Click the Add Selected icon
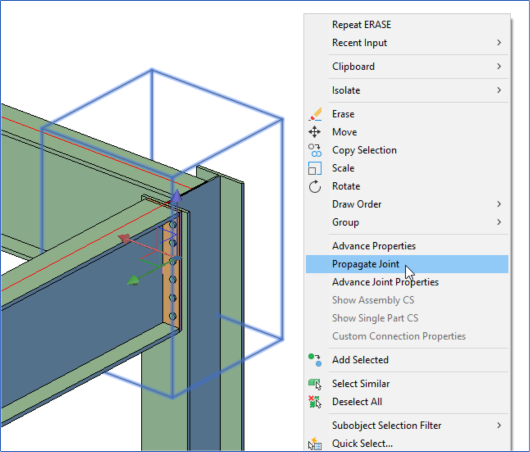 click(315, 360)
